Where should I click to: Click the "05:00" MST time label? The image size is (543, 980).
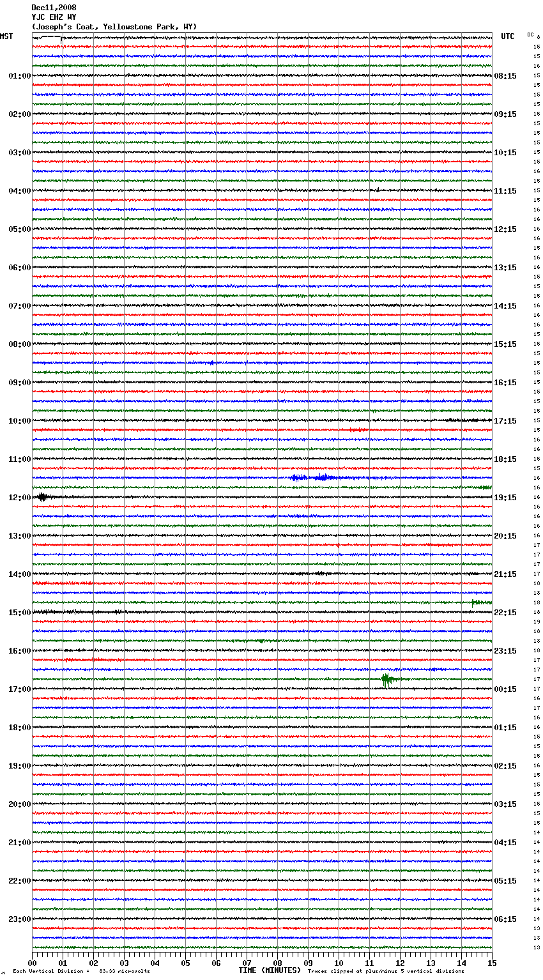coord(20,229)
